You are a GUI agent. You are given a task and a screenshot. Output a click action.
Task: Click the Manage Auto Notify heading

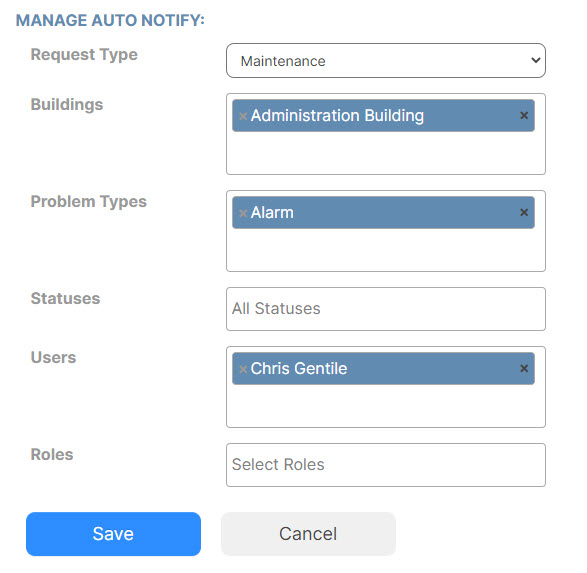coord(110,20)
